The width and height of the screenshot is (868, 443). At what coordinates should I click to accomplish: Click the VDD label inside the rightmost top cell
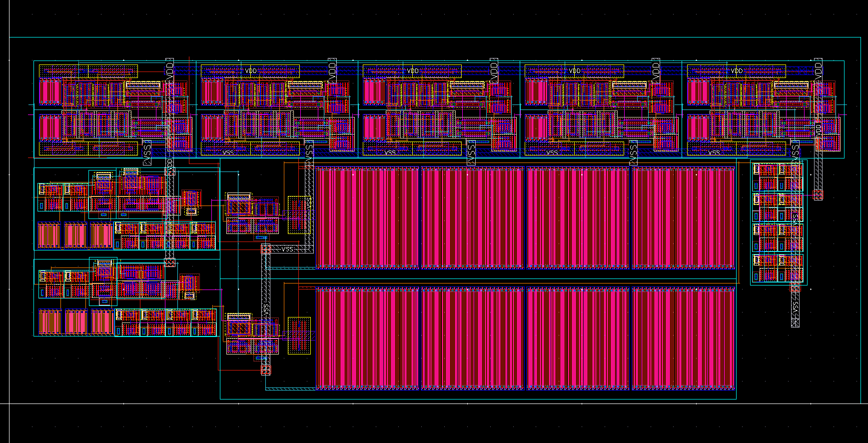pos(737,71)
